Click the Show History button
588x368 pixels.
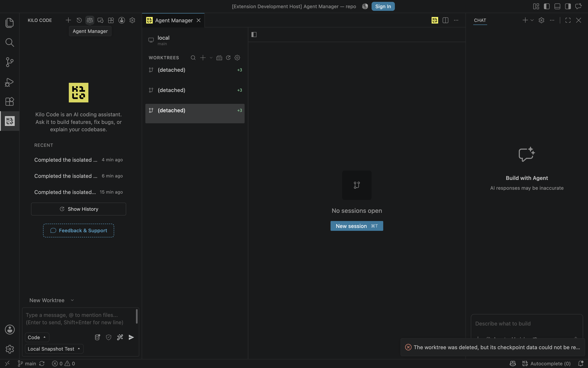pyautogui.click(x=78, y=209)
